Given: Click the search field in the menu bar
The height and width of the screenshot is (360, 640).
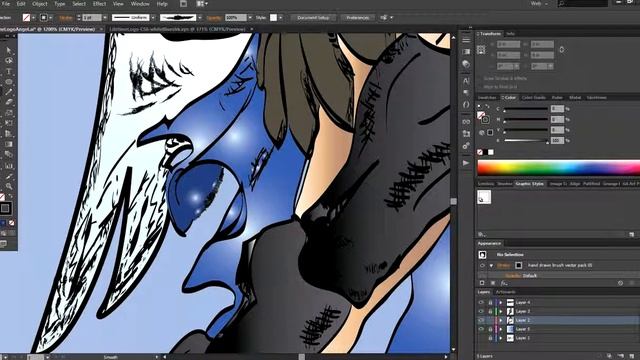Looking at the screenshot, I should pos(582,4).
